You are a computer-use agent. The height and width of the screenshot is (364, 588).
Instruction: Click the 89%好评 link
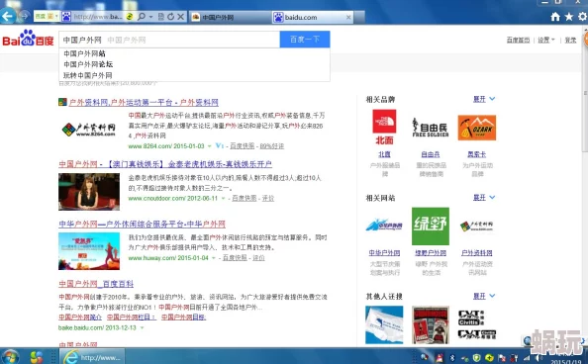[272, 145]
